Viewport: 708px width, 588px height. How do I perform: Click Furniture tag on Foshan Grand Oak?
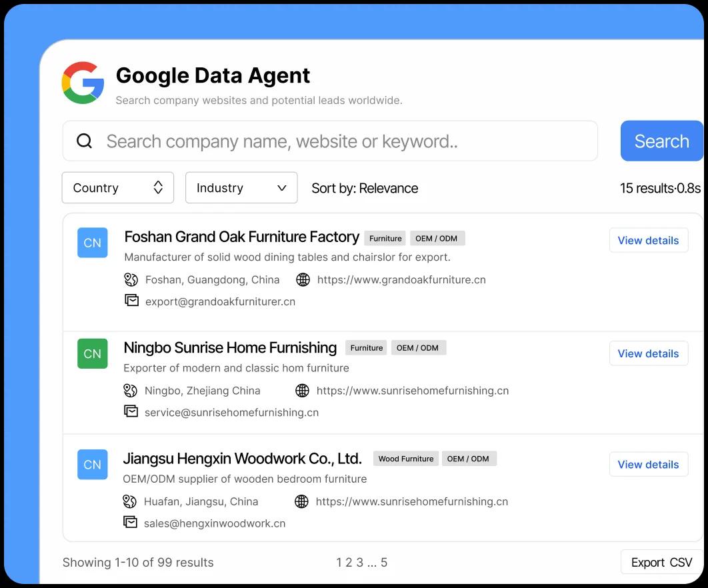point(385,239)
